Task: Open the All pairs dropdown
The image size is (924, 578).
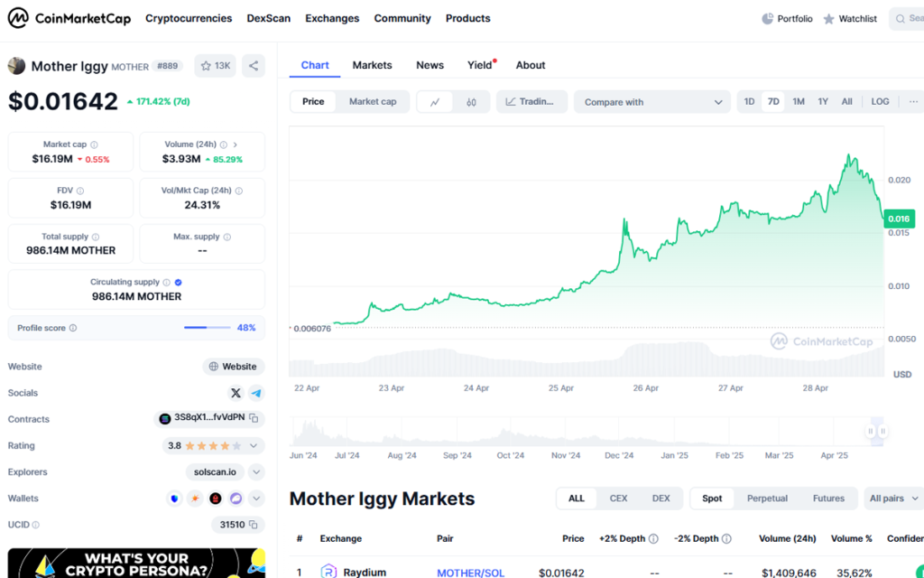Action: (x=894, y=499)
